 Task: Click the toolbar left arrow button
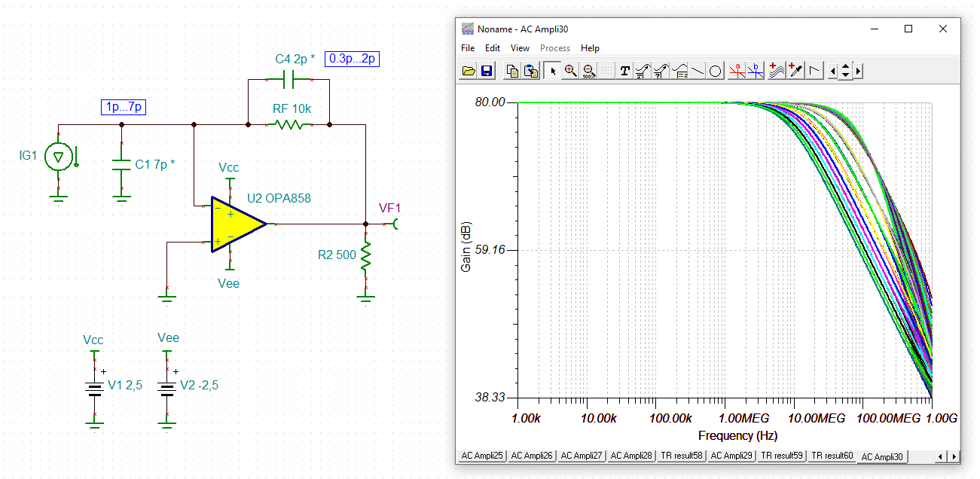coord(833,71)
